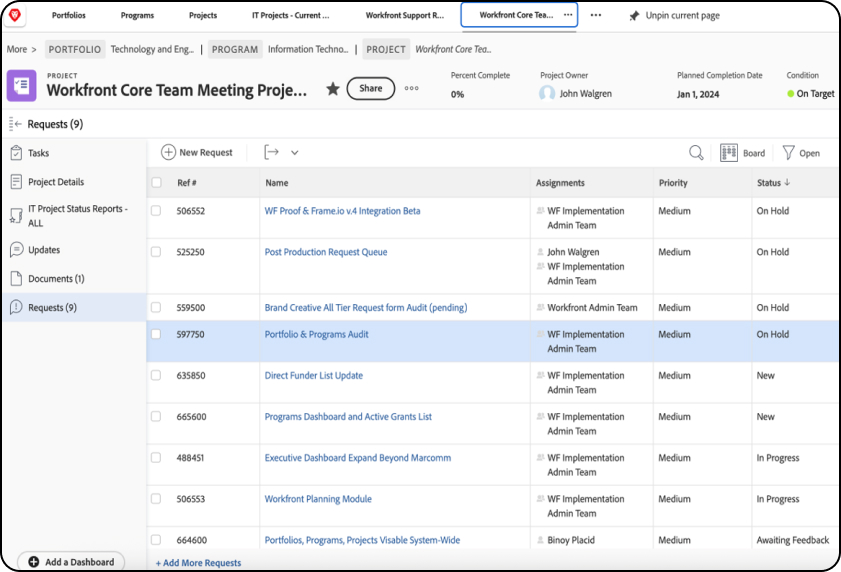Click the pin icon beside Unpin
The image size is (841, 572).
coord(634,16)
